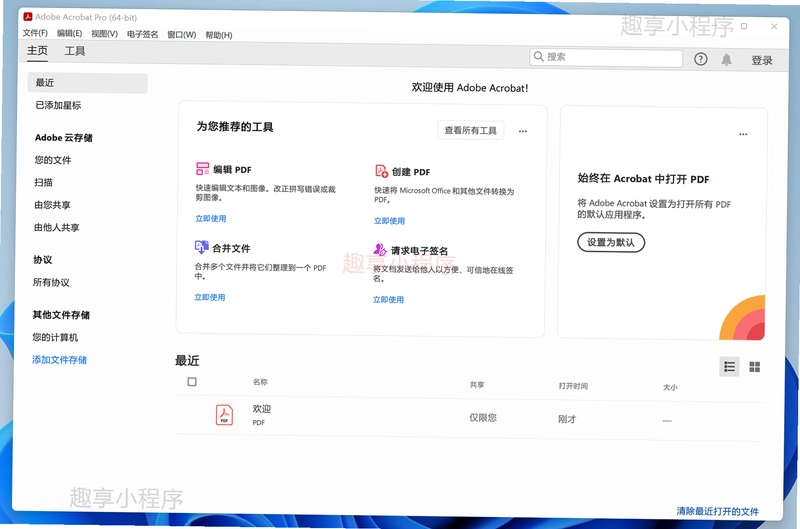This screenshot has width=800, height=529.
Task: Click the 合并文件 tool title
Action: point(231,248)
